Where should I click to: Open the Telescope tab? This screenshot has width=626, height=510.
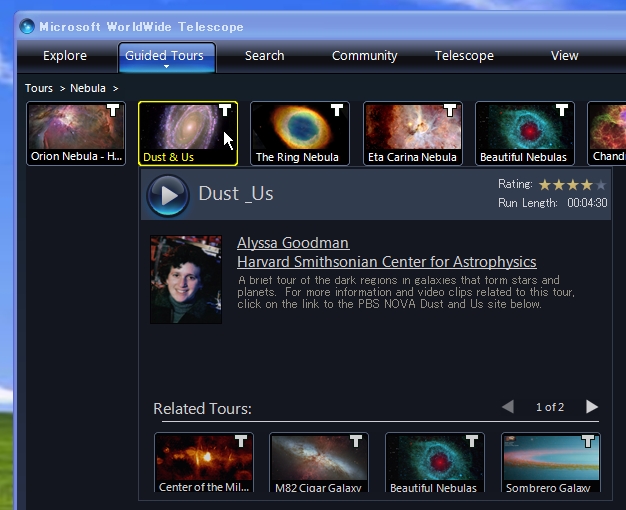464,56
